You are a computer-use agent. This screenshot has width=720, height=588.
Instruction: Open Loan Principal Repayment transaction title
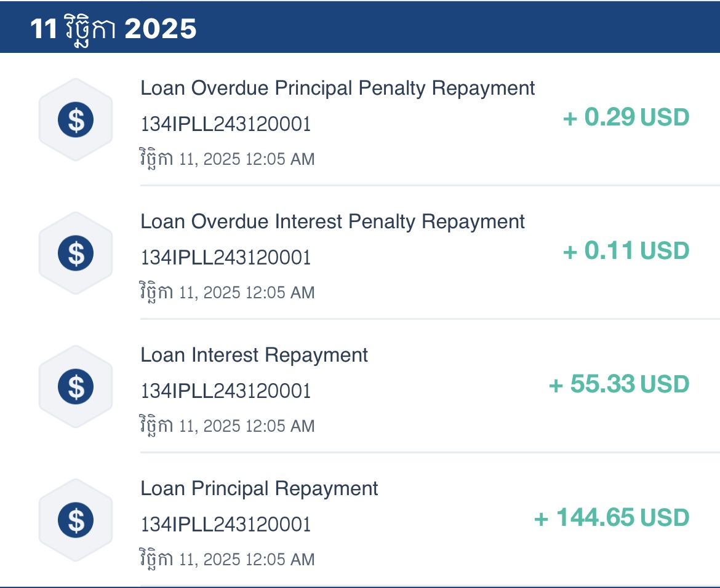[259, 489]
